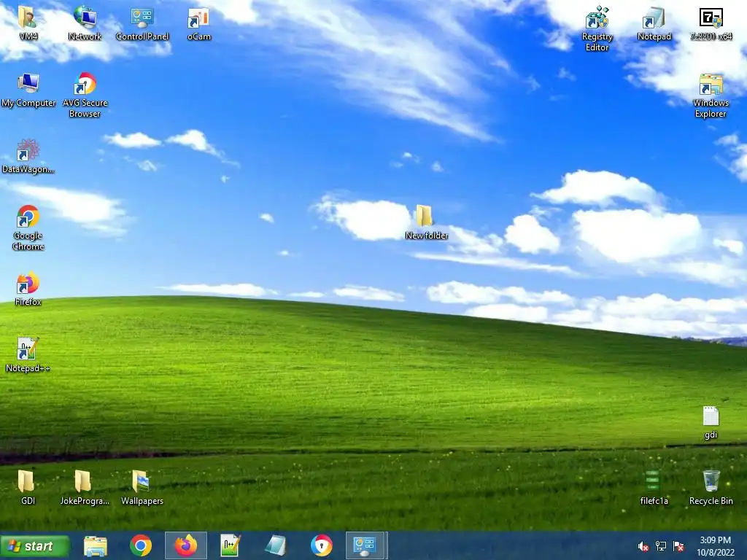Open the Start menu

[35, 545]
